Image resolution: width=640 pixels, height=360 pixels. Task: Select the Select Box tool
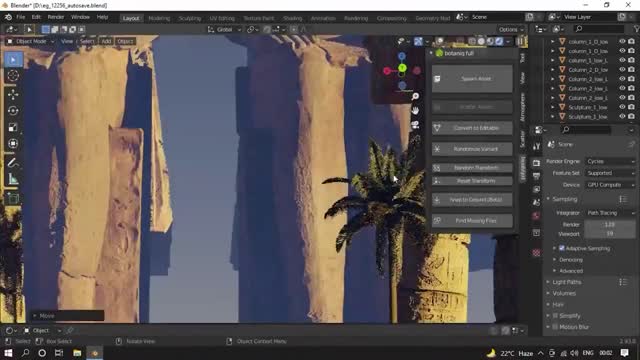13,60
